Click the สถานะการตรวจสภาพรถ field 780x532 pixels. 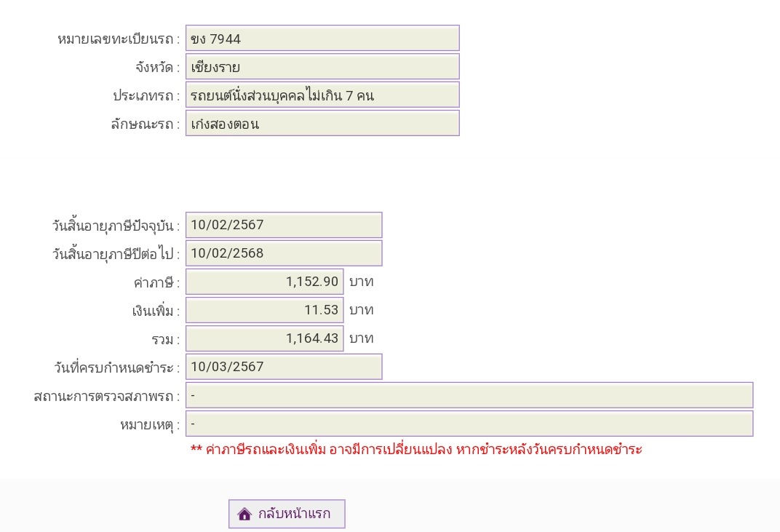click(x=469, y=395)
